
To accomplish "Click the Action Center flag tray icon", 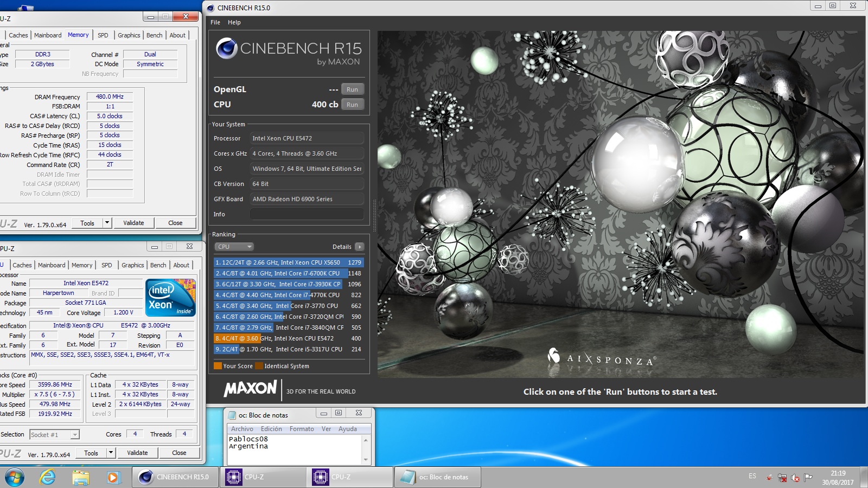I will point(808,478).
